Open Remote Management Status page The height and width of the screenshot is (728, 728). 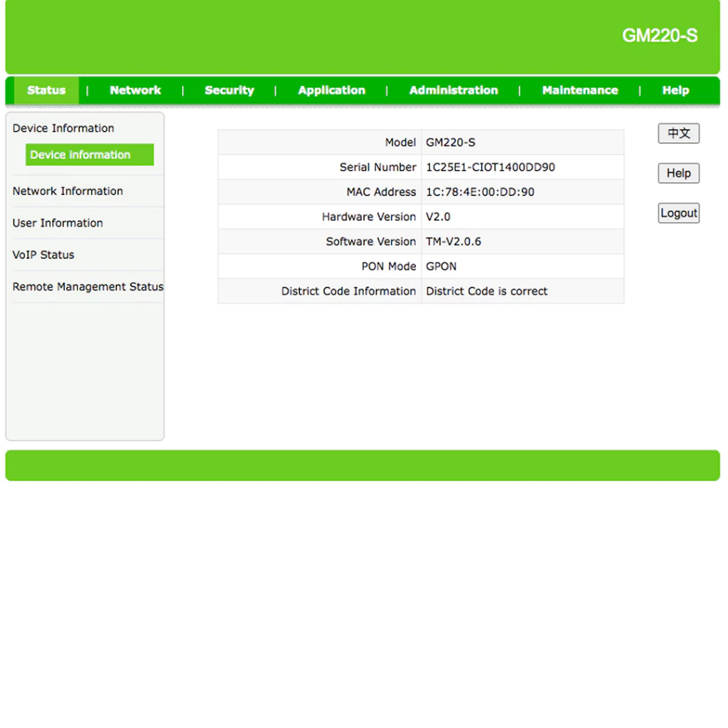pos(87,287)
